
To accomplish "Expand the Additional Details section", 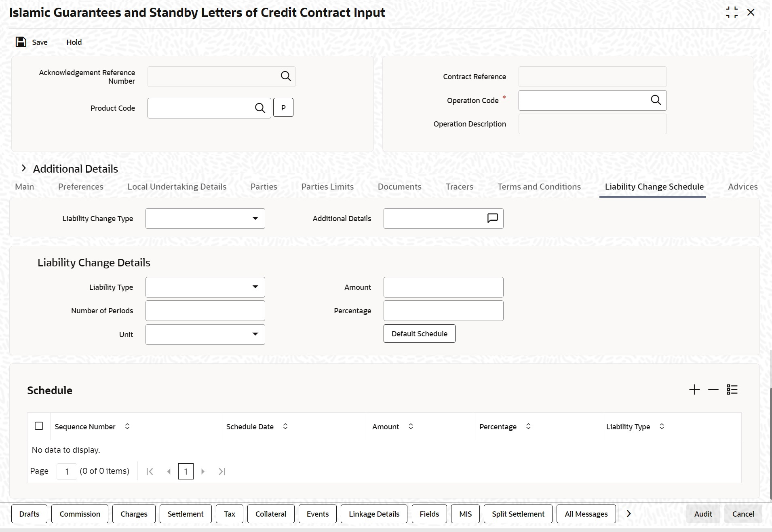I will [24, 168].
